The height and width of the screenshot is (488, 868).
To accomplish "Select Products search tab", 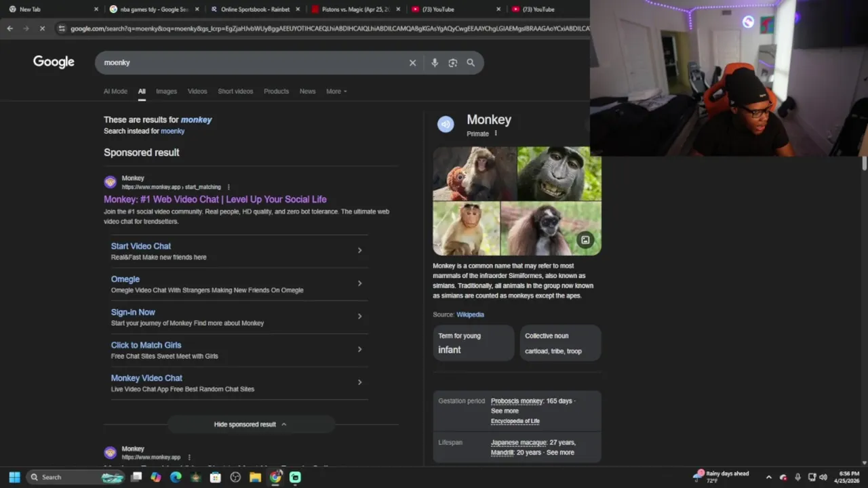I will pyautogui.click(x=276, y=91).
